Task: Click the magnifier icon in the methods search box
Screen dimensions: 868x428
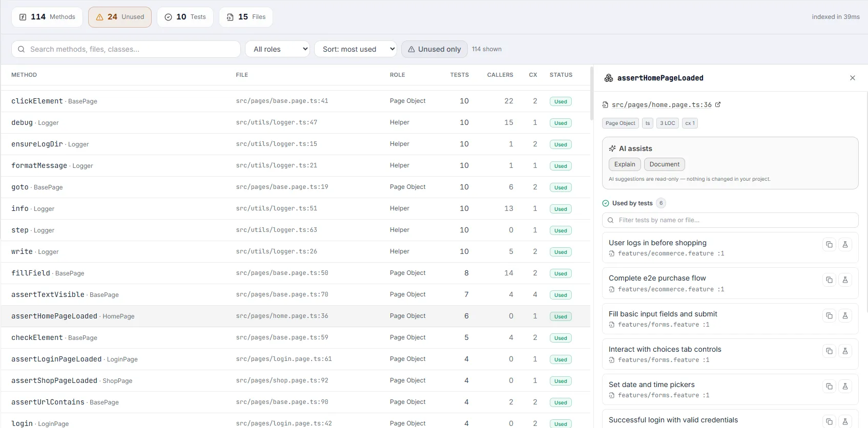Action: pos(21,49)
